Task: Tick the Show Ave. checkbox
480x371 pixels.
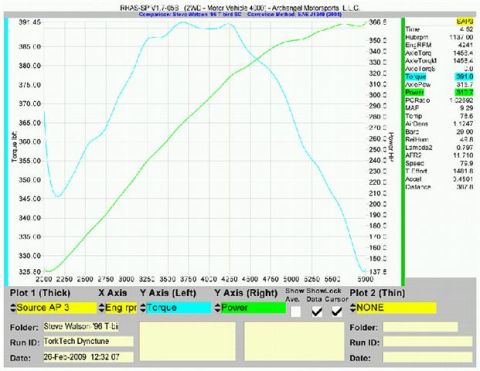Action: (296, 312)
